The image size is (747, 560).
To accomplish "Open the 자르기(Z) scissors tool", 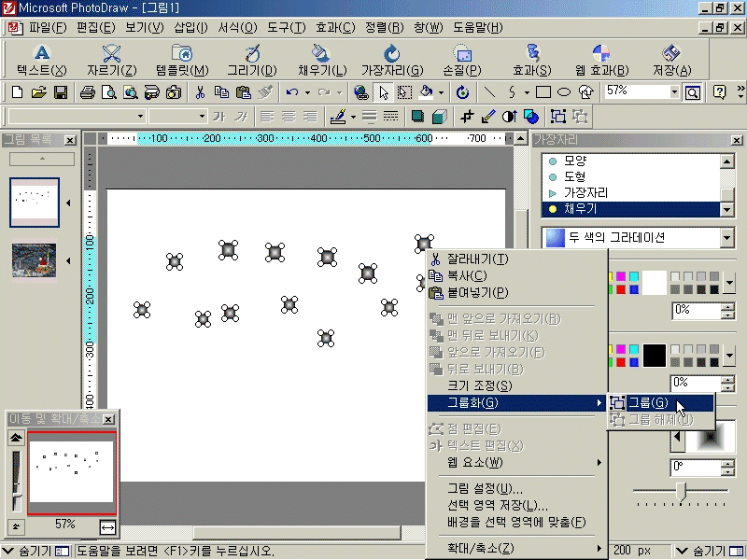I will [111, 60].
